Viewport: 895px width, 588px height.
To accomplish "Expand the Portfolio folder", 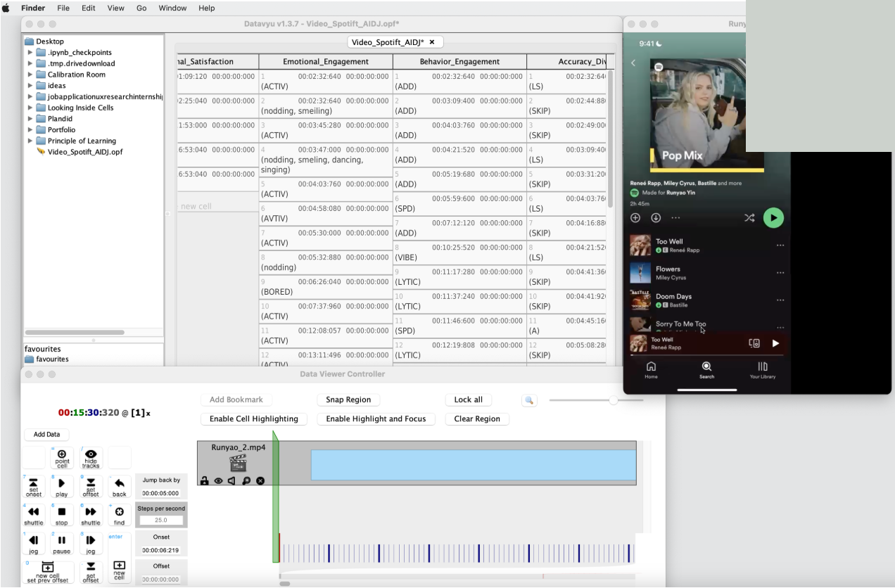I will point(30,129).
